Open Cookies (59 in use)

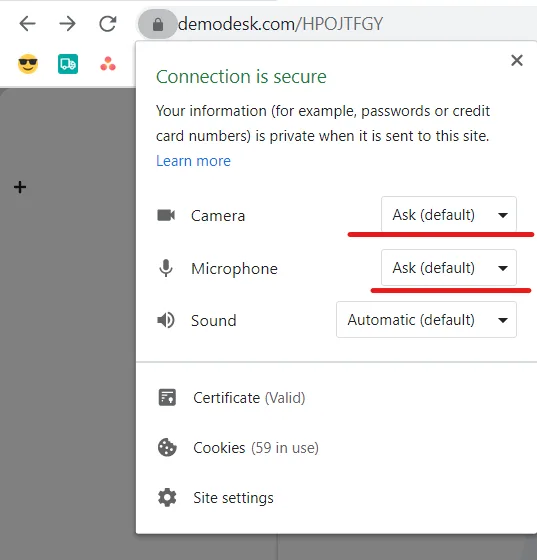pyautogui.click(x=256, y=448)
